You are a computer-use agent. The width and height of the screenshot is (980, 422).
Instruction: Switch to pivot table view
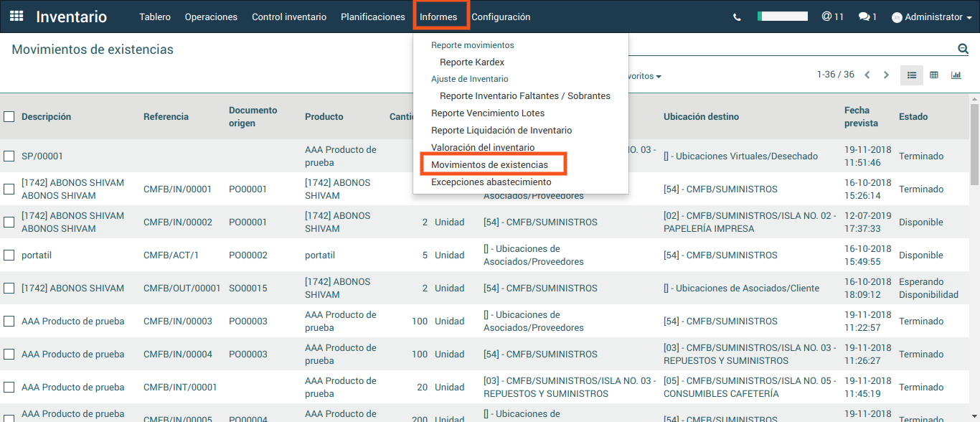pos(934,75)
